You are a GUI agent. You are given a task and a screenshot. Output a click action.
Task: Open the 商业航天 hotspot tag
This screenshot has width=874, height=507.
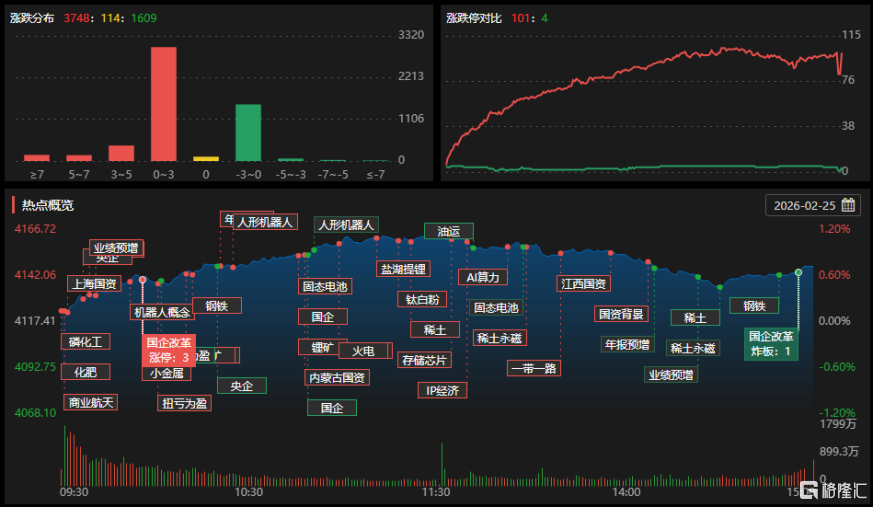(x=91, y=402)
